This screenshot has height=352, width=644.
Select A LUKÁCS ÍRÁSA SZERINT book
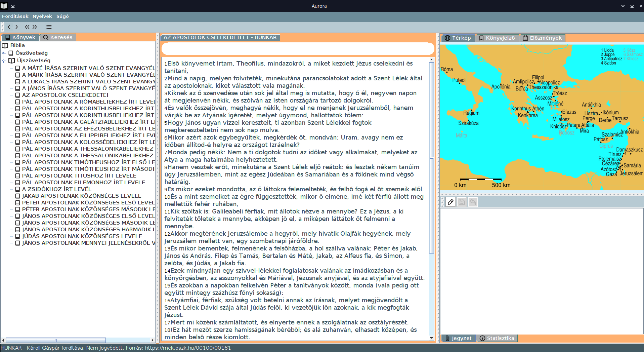tap(89, 82)
